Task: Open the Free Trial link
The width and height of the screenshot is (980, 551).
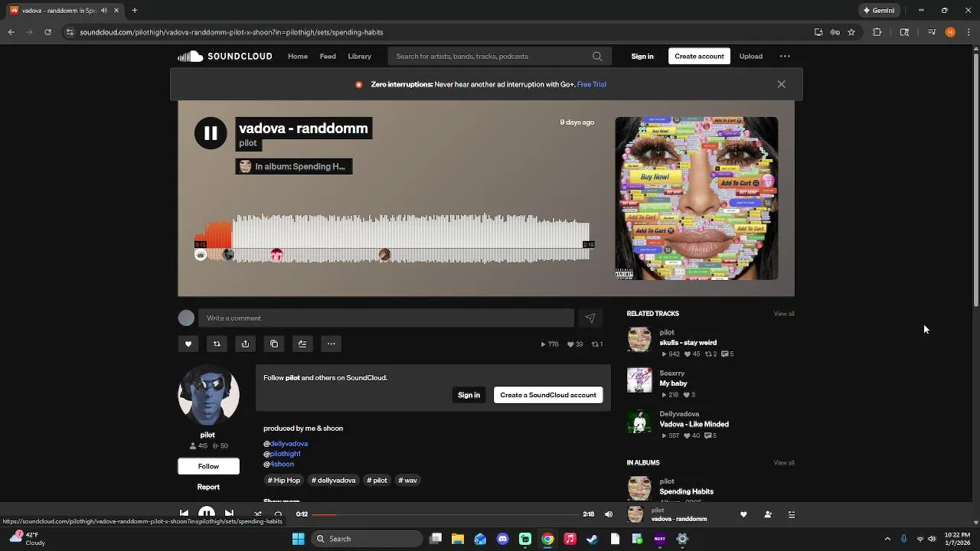Action: pos(592,84)
